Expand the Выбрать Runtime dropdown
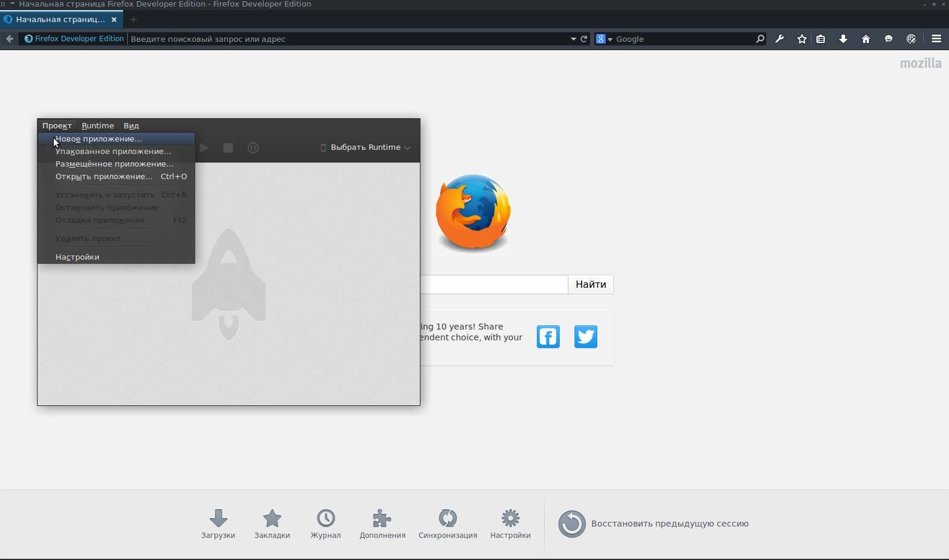Screen dimensions: 949x560 tap(366, 147)
